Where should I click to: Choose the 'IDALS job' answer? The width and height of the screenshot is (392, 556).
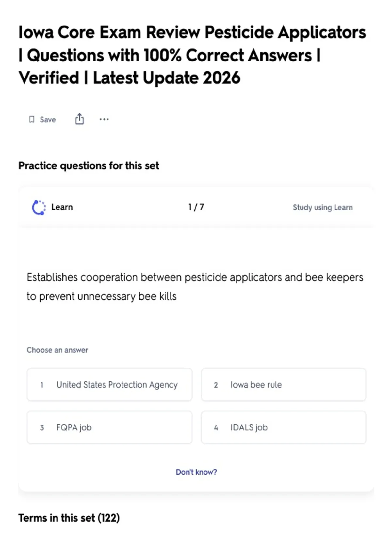284,427
